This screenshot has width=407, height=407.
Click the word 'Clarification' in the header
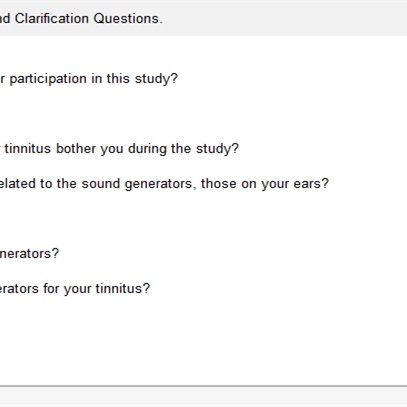pos(52,18)
